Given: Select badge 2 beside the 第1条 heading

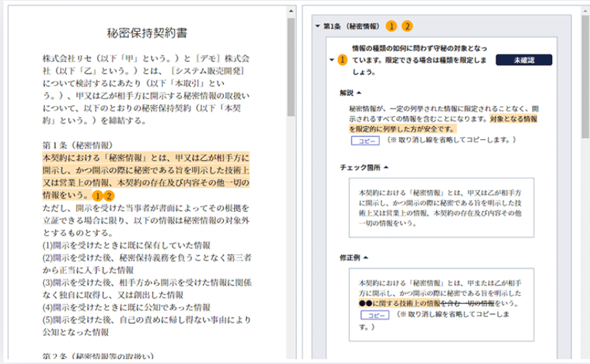Looking at the screenshot, I should point(407,26).
